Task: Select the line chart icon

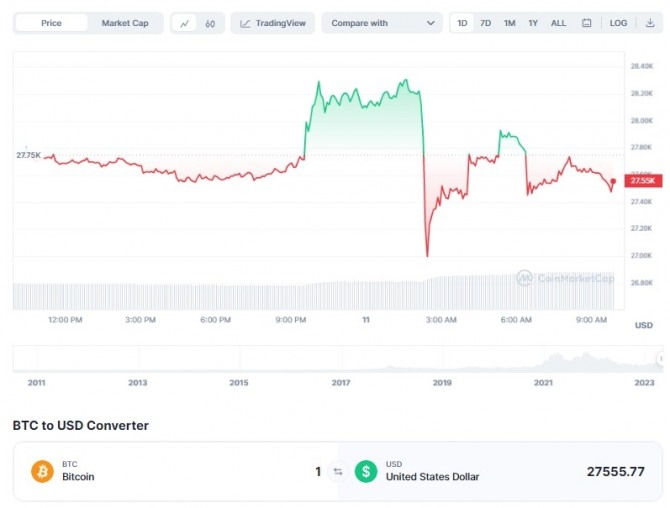Action: pos(185,23)
